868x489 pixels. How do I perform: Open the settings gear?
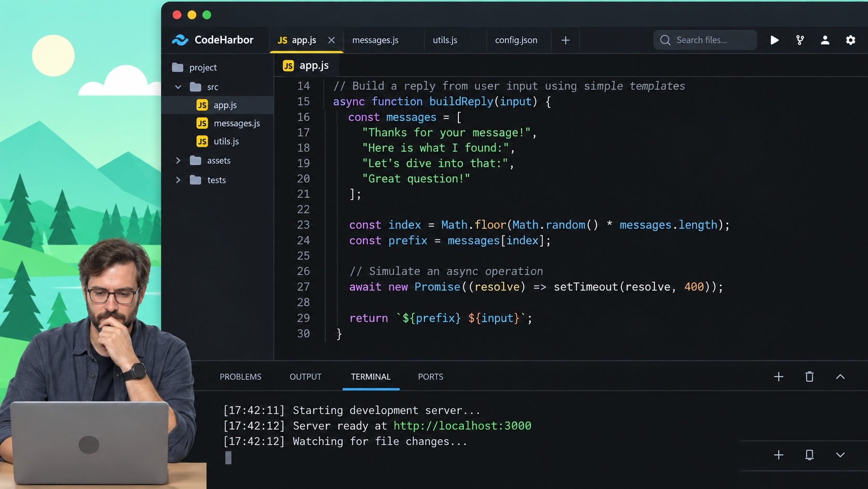coord(850,40)
